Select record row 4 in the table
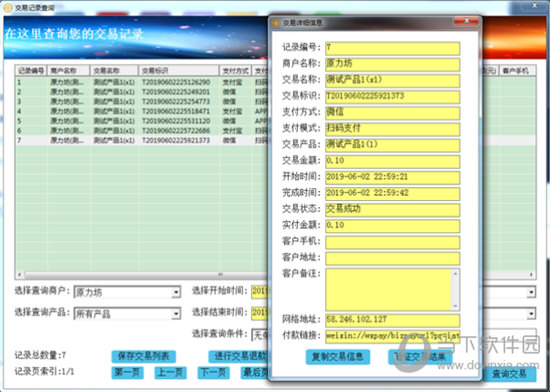Viewport: 550px width, 392px height. click(x=142, y=111)
